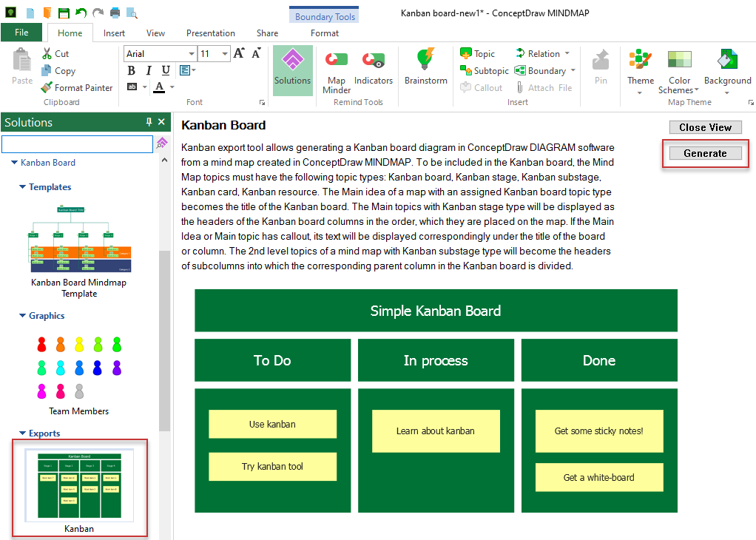The height and width of the screenshot is (540, 756).
Task: Open the font size dropdown
Action: coord(225,54)
